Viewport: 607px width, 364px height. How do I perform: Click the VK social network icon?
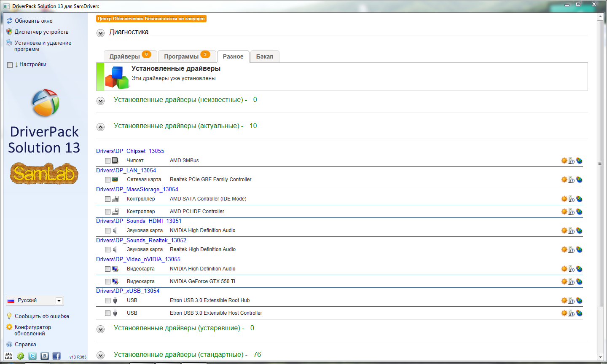click(x=45, y=356)
